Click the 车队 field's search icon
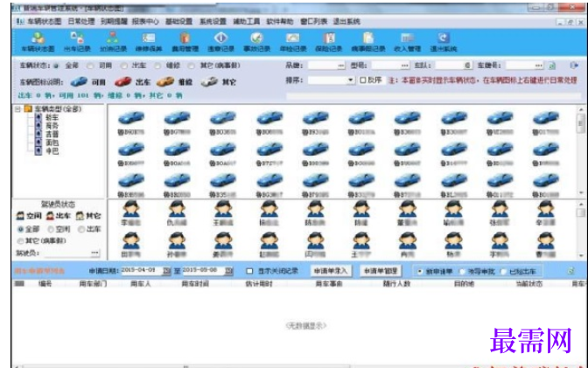Viewport: 588px width, 368px height. click(467, 66)
